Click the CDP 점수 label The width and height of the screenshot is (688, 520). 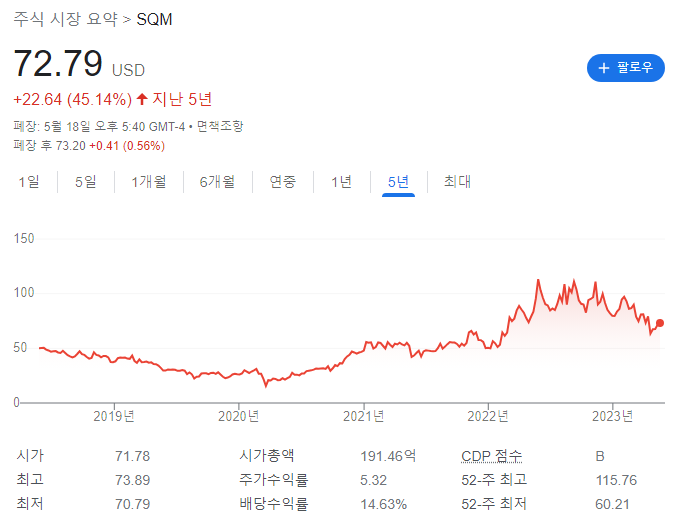click(491, 456)
